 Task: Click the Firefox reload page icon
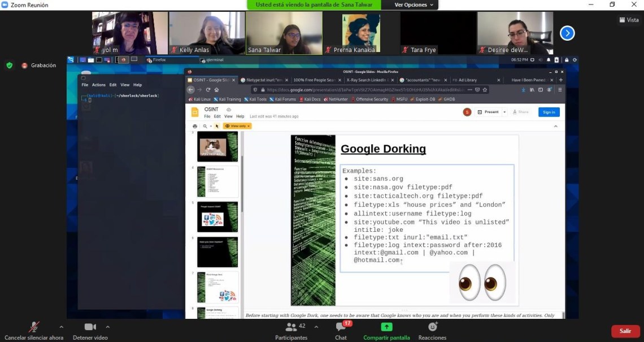pos(208,89)
